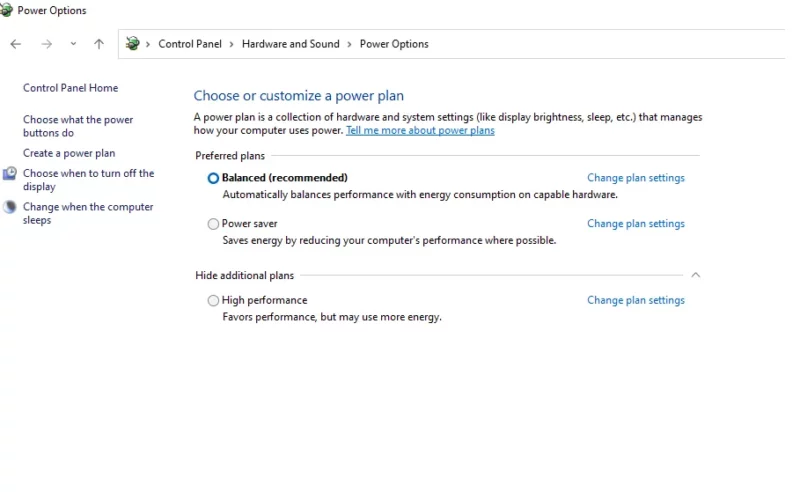Image resolution: width=800 pixels, height=500 pixels.
Task: Open Tell me more about power plans
Action: pyautogui.click(x=420, y=131)
